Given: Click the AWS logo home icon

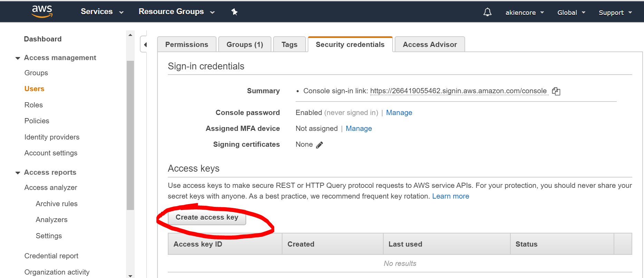Looking at the screenshot, I should pyautogui.click(x=42, y=12).
